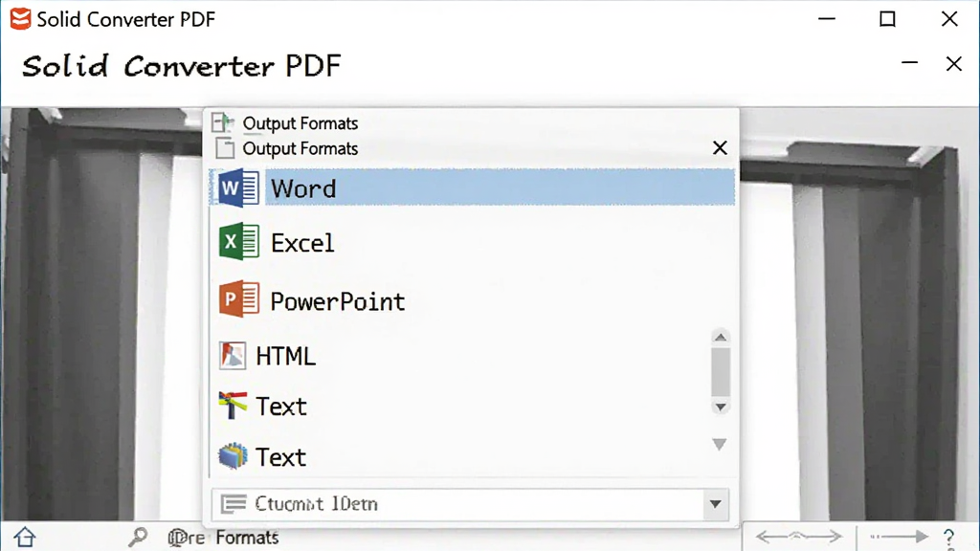Click the blue Word document icon
980x551 pixels.
(x=238, y=187)
